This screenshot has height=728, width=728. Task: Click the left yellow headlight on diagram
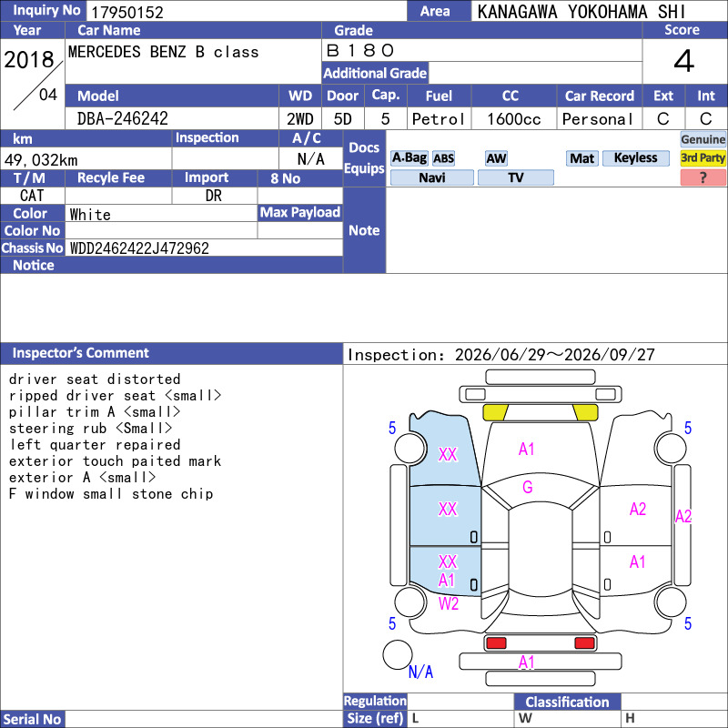coord(495,412)
